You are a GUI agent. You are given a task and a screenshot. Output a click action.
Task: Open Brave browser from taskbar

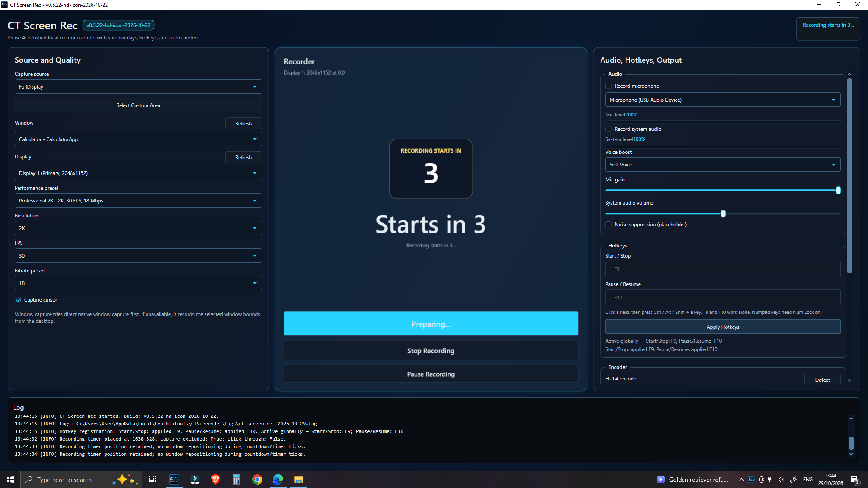coord(216,480)
